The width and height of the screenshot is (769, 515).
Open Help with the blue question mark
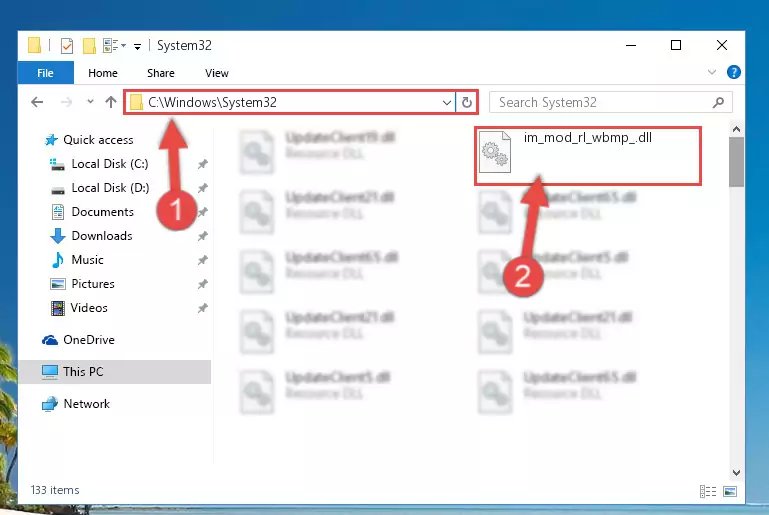pyautogui.click(x=734, y=73)
